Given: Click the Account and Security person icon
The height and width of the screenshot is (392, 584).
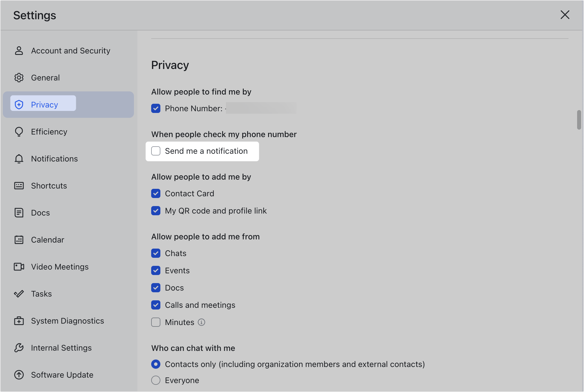Looking at the screenshot, I should tap(19, 51).
